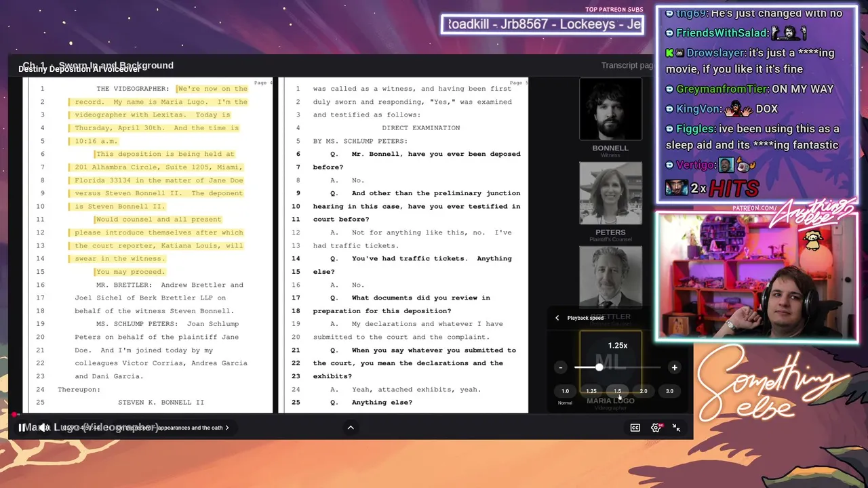Click the 'Thereupon:' line in transcript
Viewport: 868px width, 488px height.
(x=79, y=390)
